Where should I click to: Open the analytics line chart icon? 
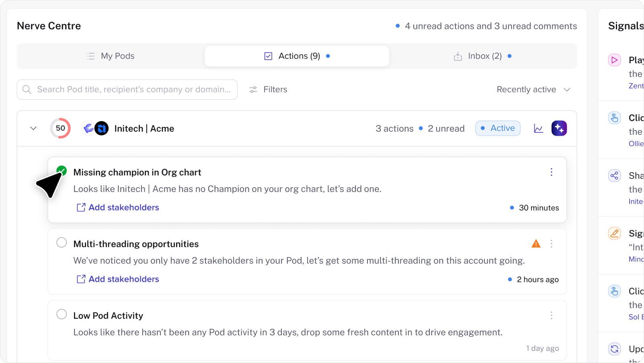pos(538,128)
